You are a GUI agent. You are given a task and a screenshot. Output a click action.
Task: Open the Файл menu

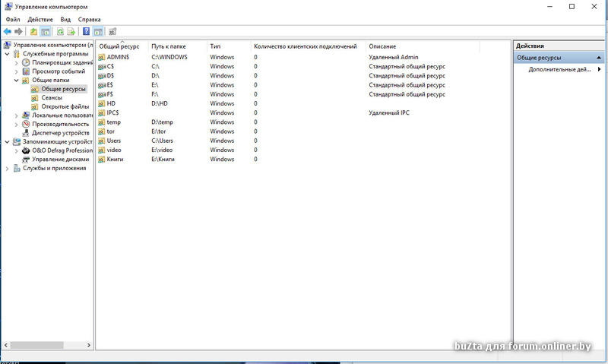pyautogui.click(x=13, y=20)
